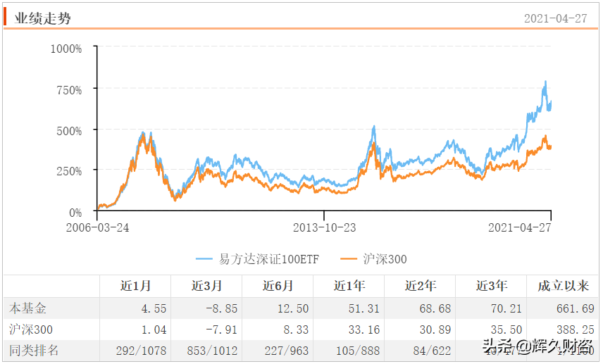Screen dimensions: 603x364
Task: Click the 500% y-axis label
Action: click(x=69, y=131)
